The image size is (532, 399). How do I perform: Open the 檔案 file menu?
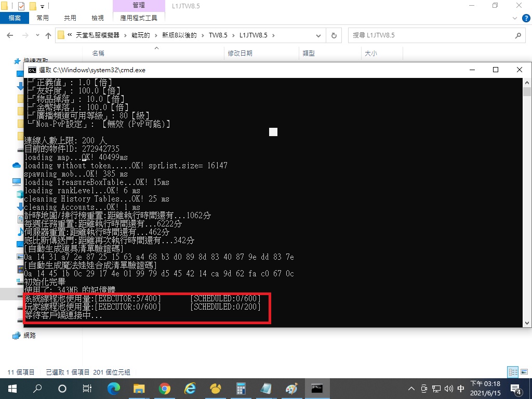click(x=15, y=18)
